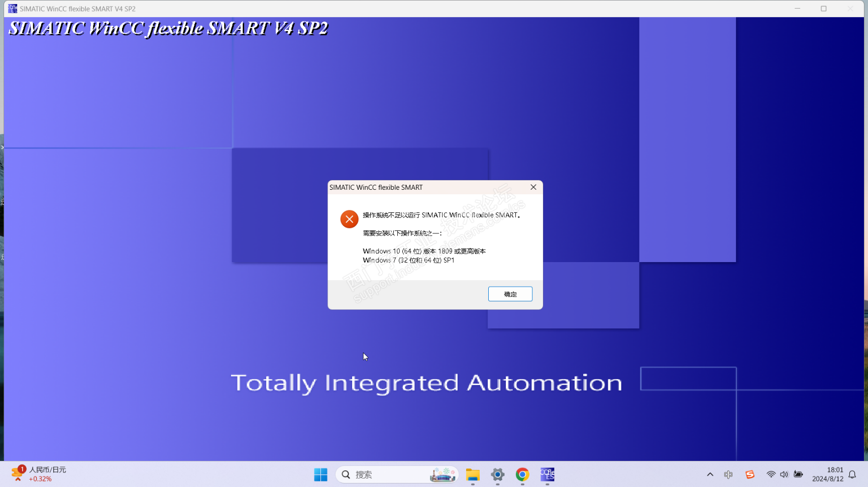Minimize the WinCC flexible SMART window
Screen dimensions: 868x487
[797, 9]
